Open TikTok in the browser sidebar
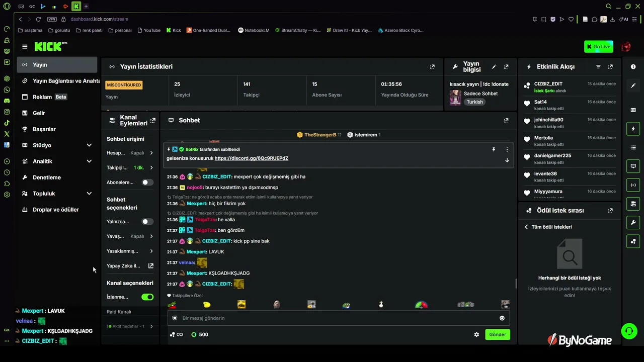This screenshot has height=362, width=644. pos(7,123)
